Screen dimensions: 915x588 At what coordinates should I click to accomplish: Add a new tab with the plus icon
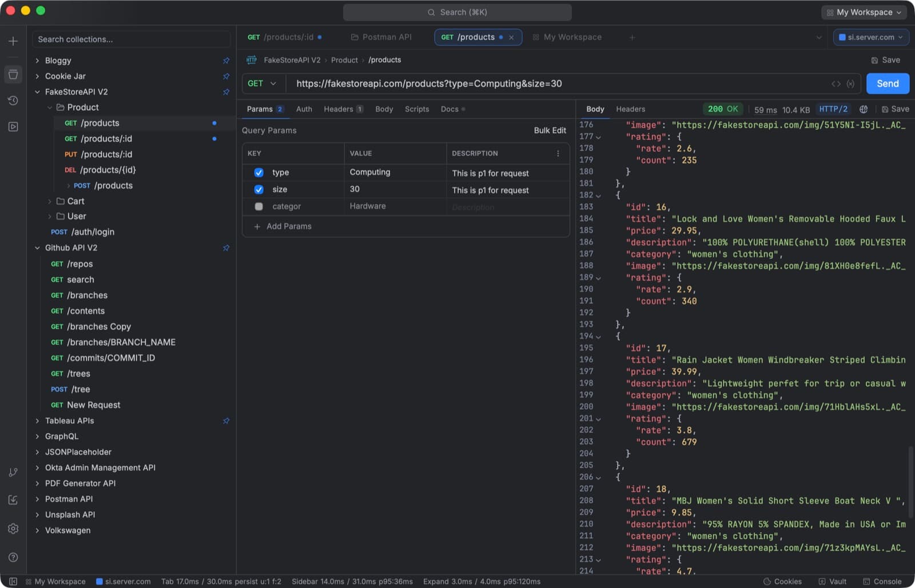pos(632,38)
